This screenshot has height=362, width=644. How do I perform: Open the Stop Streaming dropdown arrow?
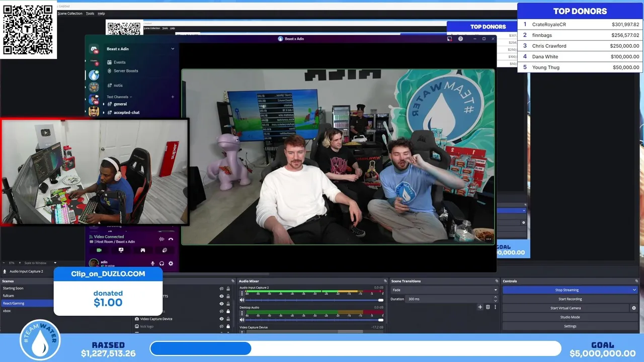click(x=634, y=290)
